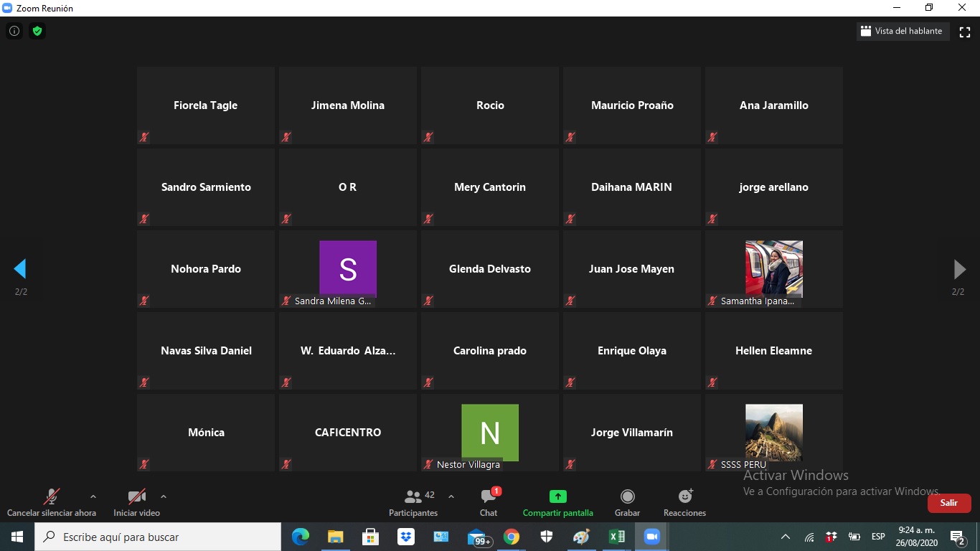980x551 pixels.
Task: Unmute microphone with Cancelar silenciar ahora
Action: [52, 502]
